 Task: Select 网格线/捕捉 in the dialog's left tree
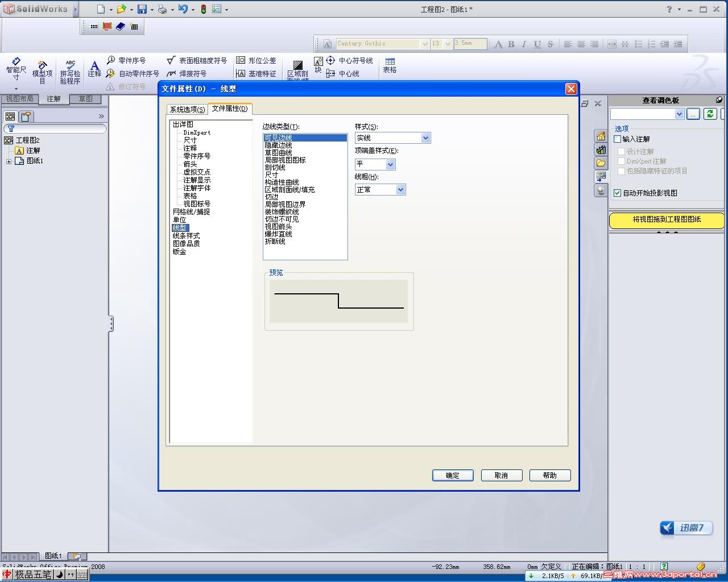coord(191,212)
